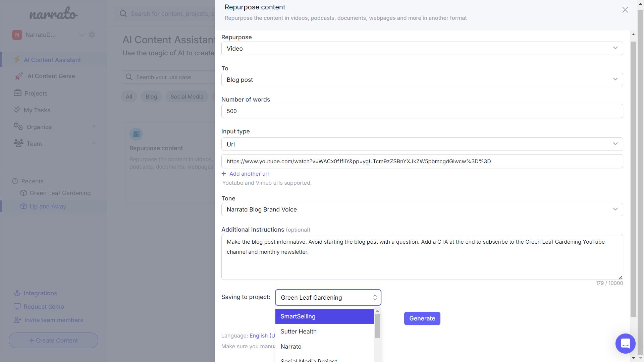
Task: Click the Number of words field
Action: [x=422, y=111]
